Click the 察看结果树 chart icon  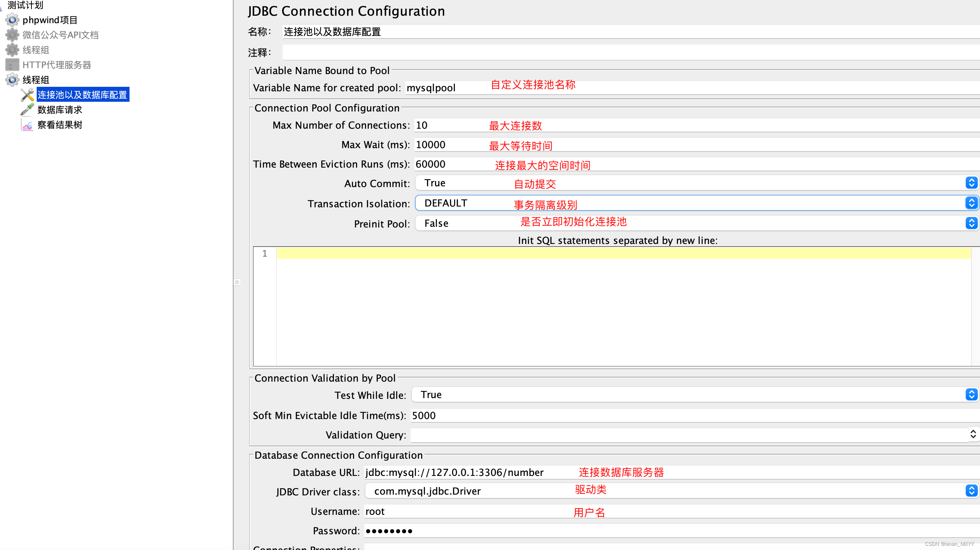point(27,125)
